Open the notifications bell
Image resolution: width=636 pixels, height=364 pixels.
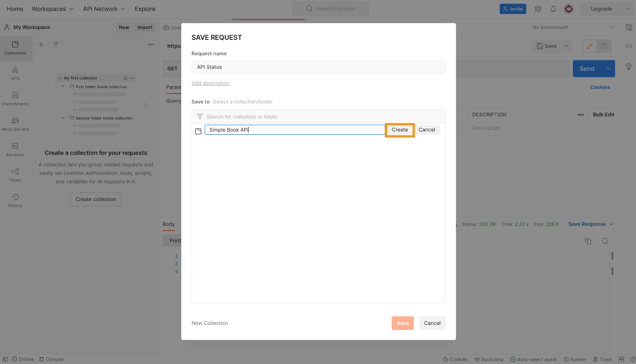point(553,9)
